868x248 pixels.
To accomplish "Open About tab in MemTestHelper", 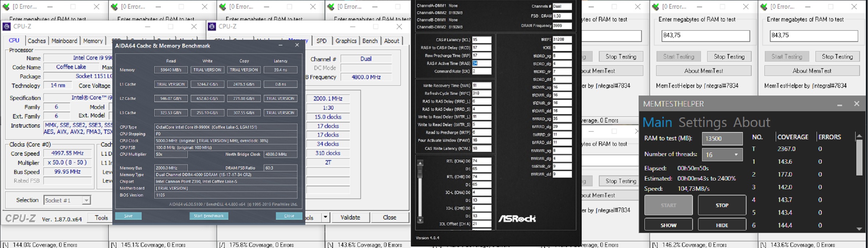I will point(752,123).
